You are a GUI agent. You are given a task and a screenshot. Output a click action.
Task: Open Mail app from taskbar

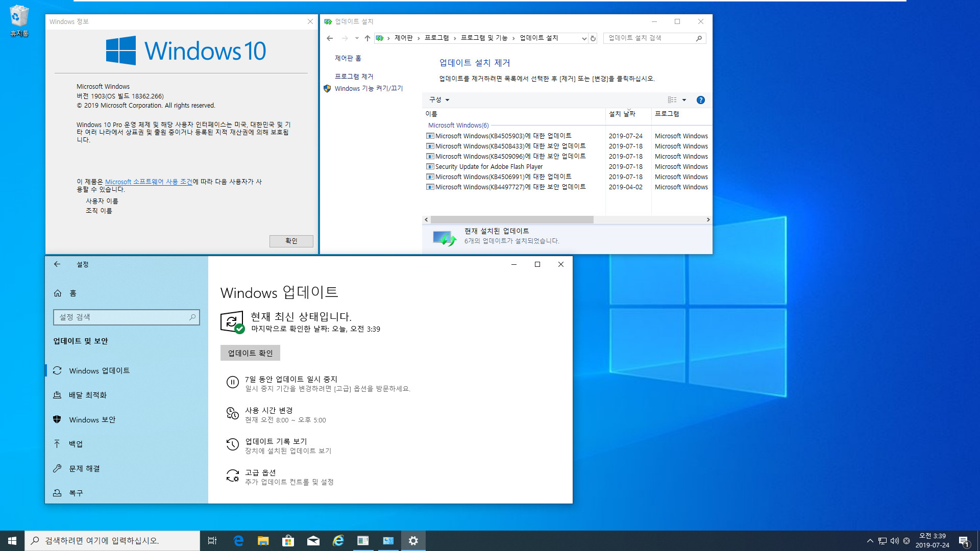pyautogui.click(x=313, y=541)
